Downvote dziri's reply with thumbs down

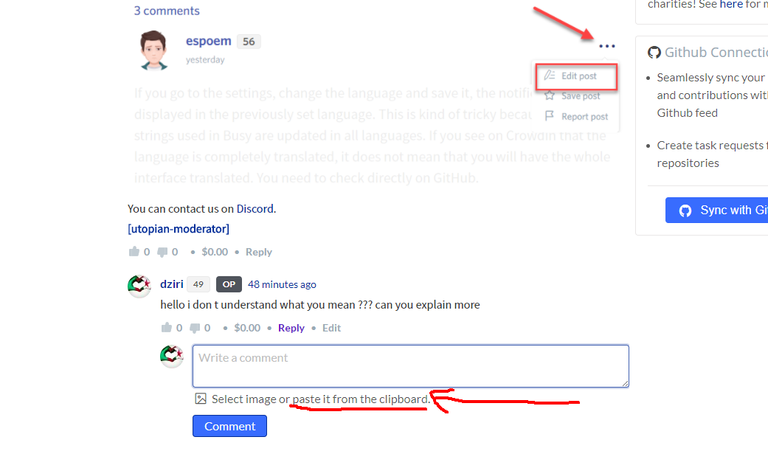194,328
